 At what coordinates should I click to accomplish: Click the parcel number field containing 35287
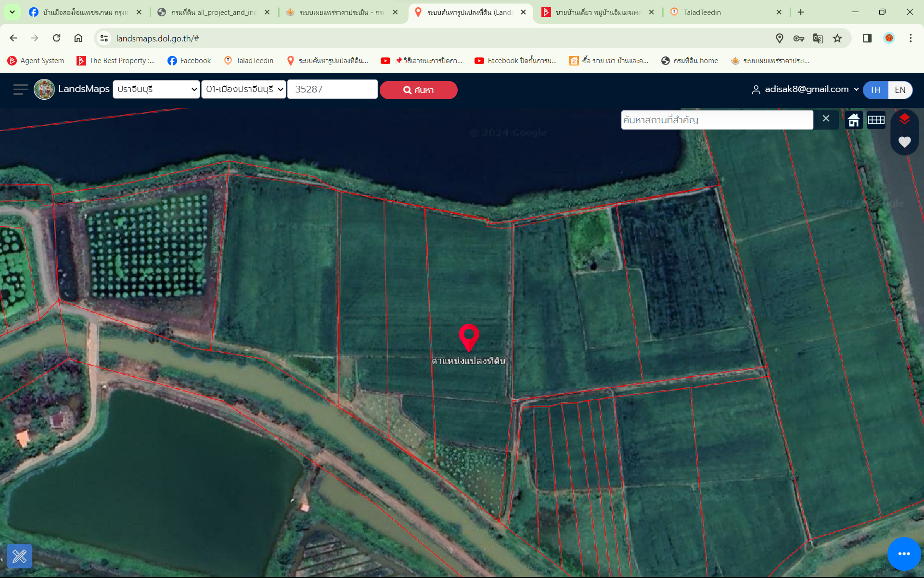coord(332,89)
